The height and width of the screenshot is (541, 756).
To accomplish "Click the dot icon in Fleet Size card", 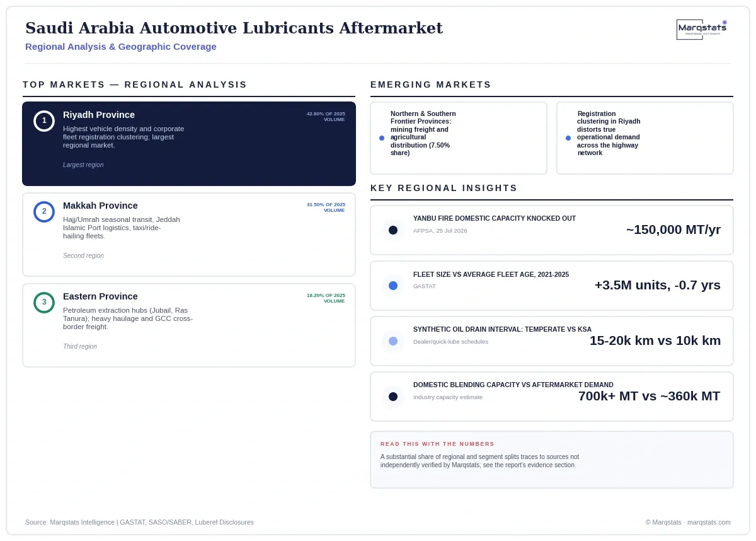I will point(393,286).
